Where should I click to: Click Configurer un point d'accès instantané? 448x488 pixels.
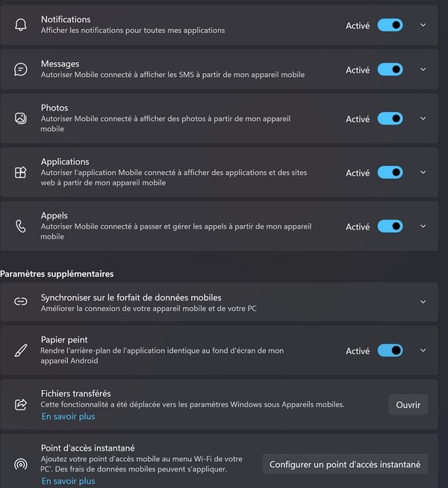[345, 464]
